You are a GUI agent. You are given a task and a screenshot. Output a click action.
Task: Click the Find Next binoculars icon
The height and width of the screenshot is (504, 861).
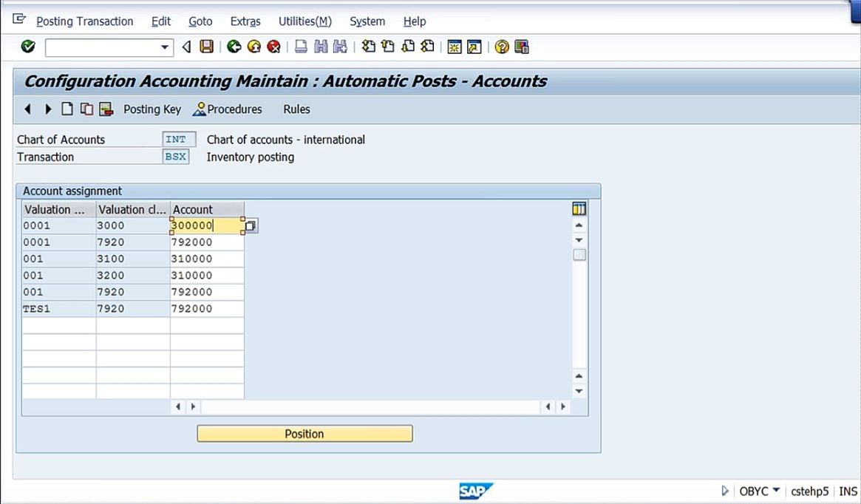(x=341, y=47)
